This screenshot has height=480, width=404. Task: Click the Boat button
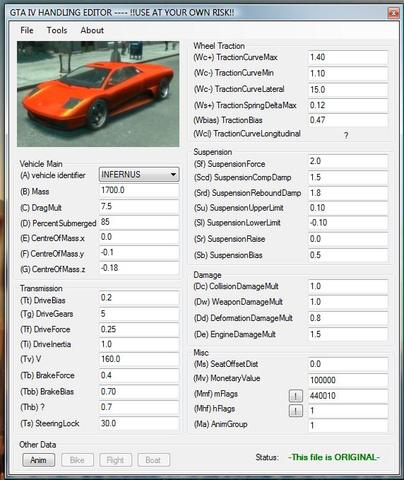pos(153,460)
